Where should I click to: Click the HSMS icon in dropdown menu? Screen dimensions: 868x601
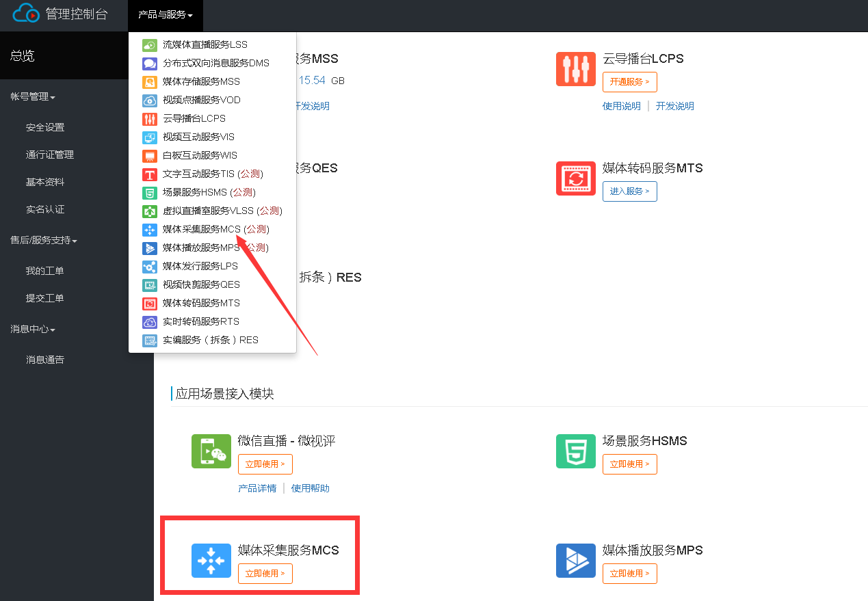150,193
